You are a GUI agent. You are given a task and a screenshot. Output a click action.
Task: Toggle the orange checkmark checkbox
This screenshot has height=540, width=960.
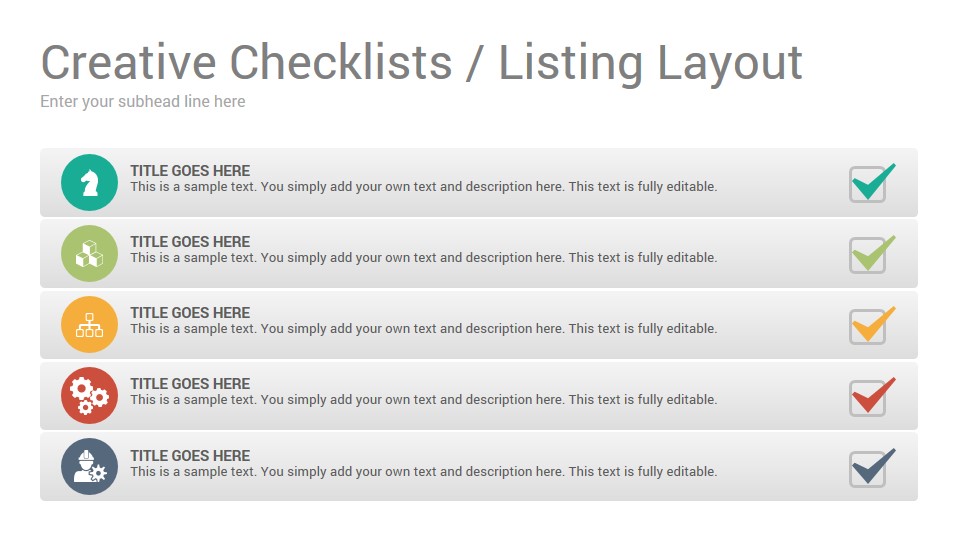pos(871,325)
